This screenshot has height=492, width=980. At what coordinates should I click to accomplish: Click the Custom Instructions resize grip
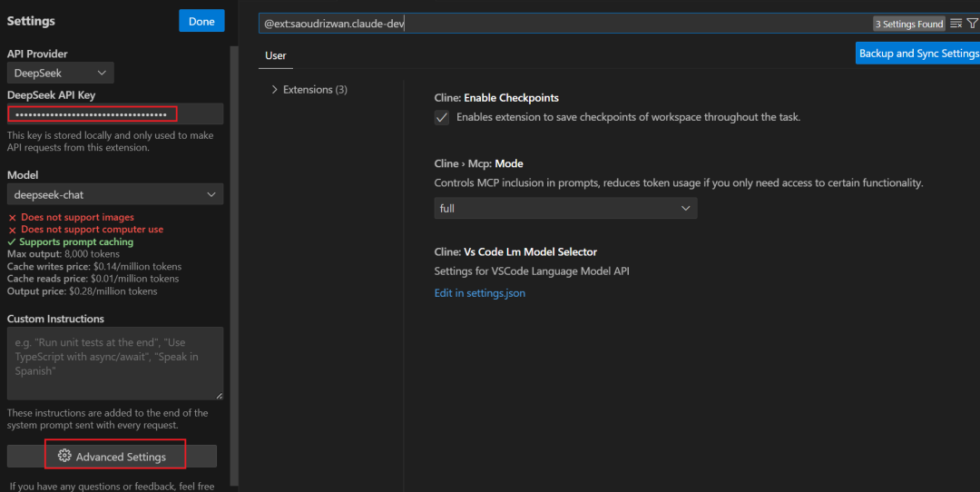(x=220, y=396)
